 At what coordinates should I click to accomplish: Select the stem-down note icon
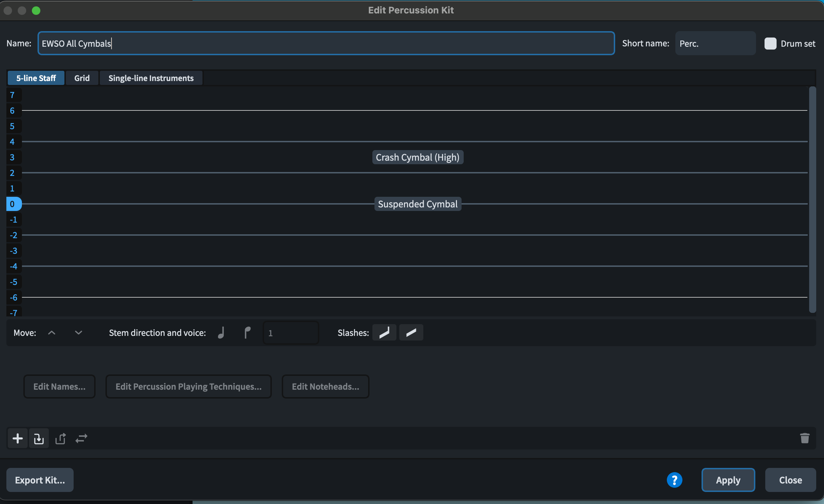pos(247,333)
